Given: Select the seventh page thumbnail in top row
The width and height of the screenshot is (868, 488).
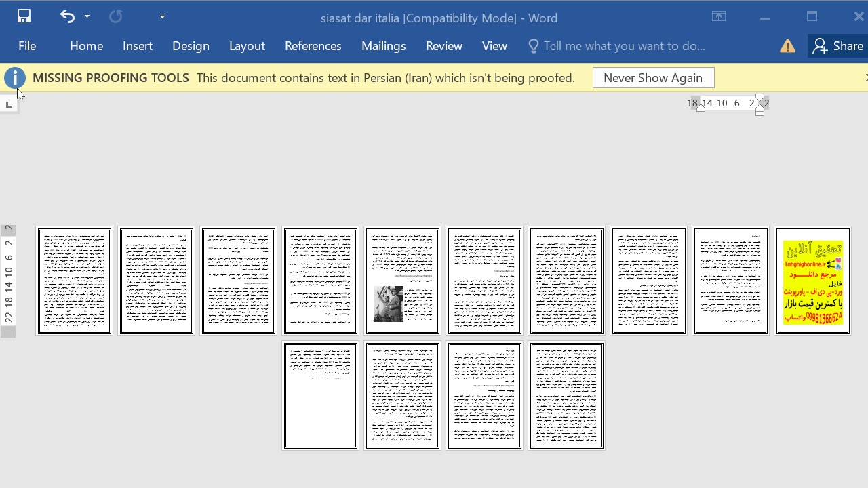Looking at the screenshot, I should point(567,281).
